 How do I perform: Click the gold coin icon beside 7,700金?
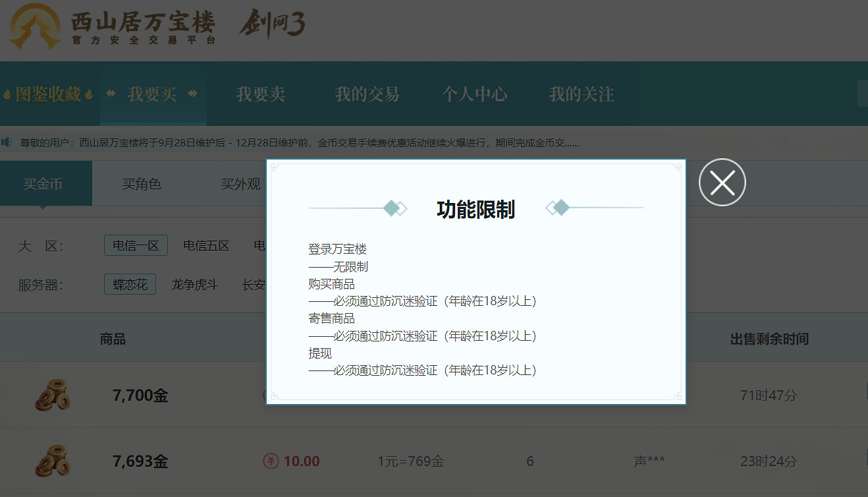pos(53,395)
